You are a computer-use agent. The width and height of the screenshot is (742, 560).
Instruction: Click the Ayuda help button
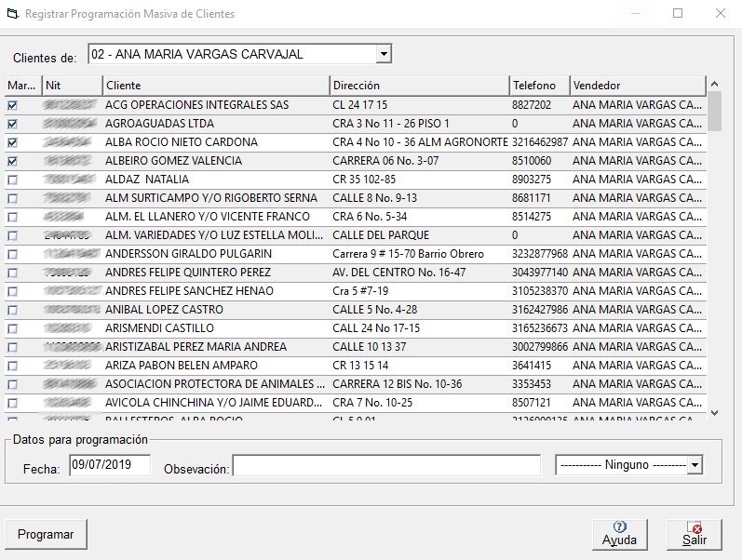(619, 534)
